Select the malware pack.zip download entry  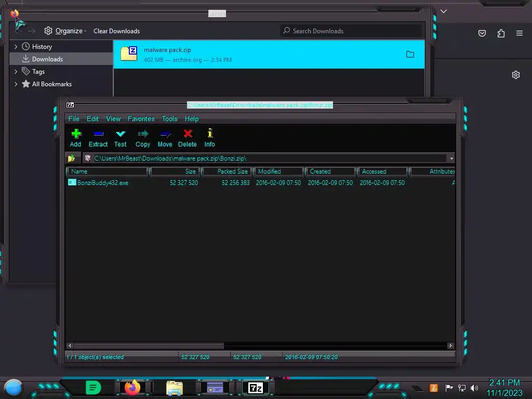[x=269, y=54]
